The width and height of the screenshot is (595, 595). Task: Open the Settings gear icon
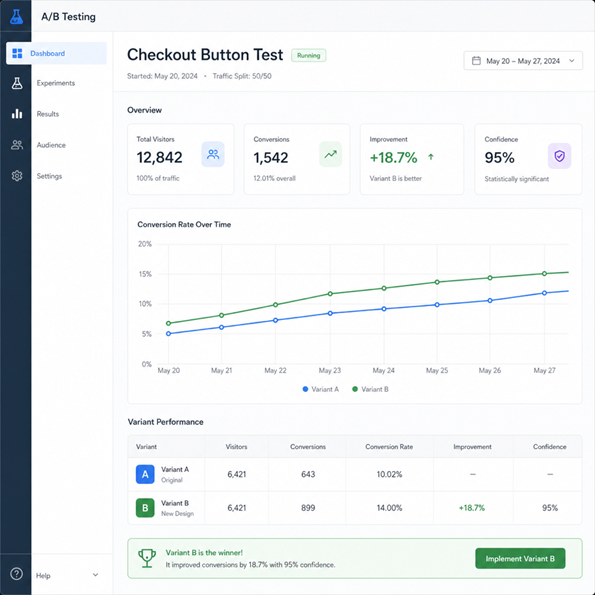(x=17, y=176)
